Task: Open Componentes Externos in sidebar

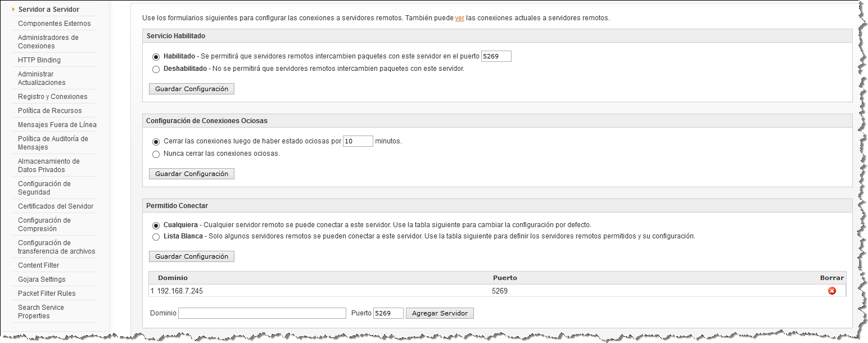Action: 54,24
